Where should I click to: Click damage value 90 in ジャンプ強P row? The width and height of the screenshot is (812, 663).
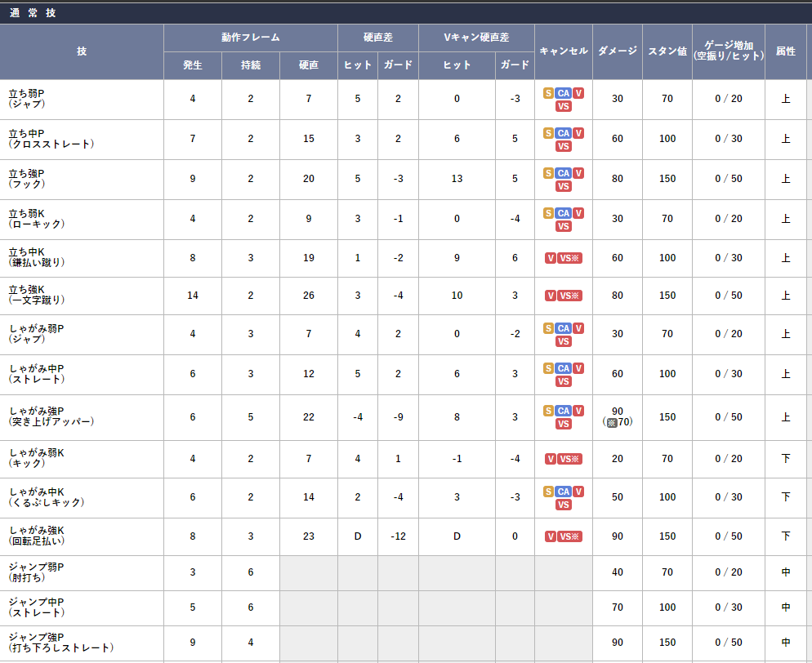618,643
